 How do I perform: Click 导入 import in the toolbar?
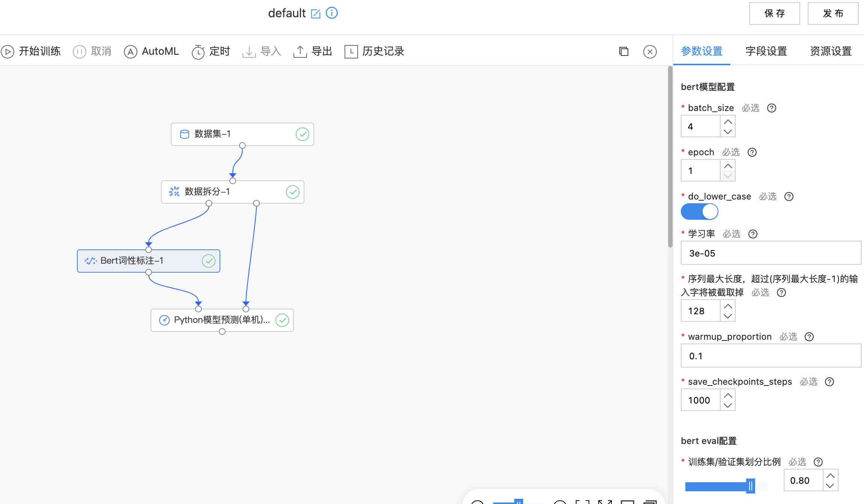pyautogui.click(x=262, y=51)
